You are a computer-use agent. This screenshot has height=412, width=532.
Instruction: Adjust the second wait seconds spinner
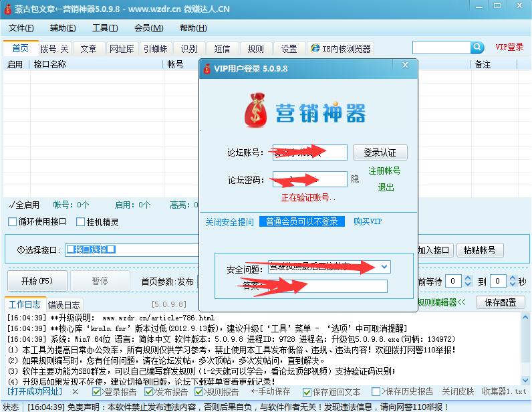click(x=513, y=281)
